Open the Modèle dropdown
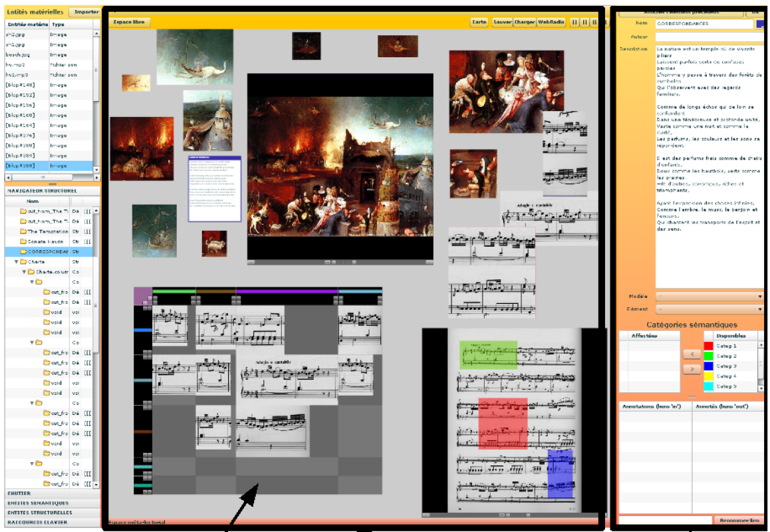Screen dimensions: 770x532 (709, 297)
